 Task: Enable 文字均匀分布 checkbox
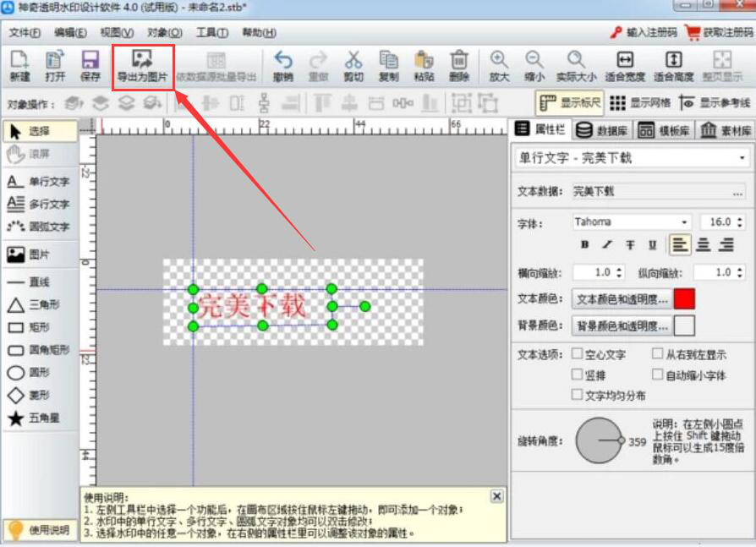(577, 395)
